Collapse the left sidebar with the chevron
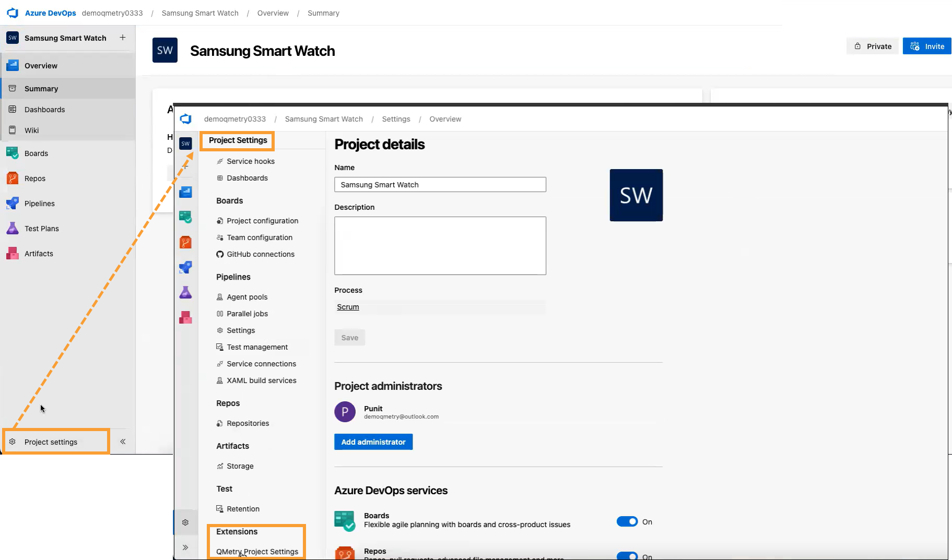Screen dimensions: 952x560 [x=123, y=441]
